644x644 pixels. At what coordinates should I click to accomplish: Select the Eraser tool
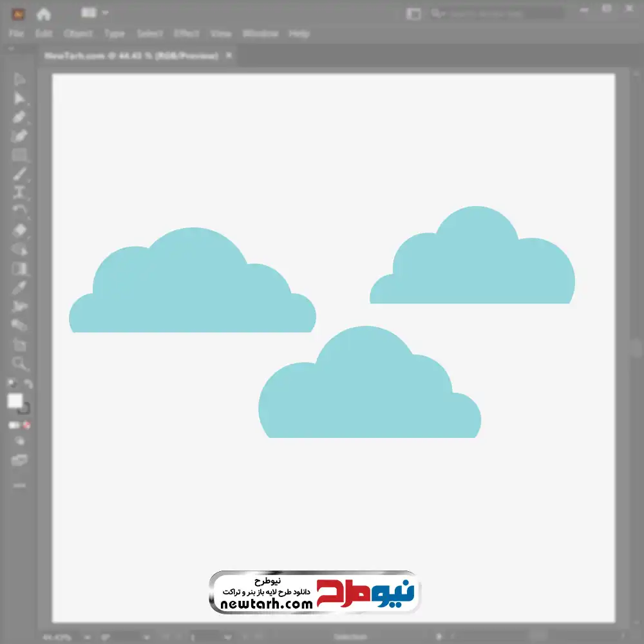[19, 230]
